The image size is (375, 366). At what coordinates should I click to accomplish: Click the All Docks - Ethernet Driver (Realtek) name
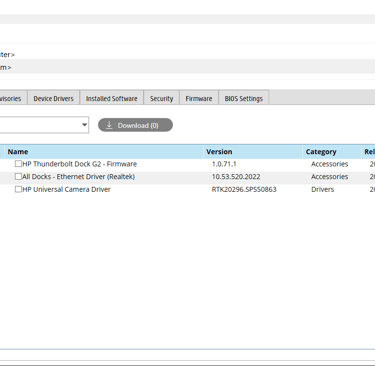click(79, 177)
